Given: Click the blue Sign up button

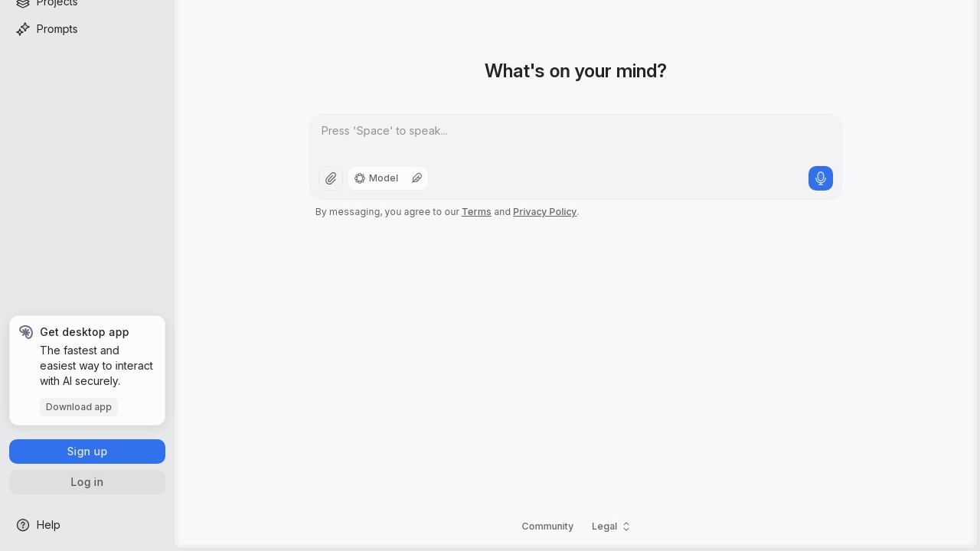Looking at the screenshot, I should [x=87, y=452].
